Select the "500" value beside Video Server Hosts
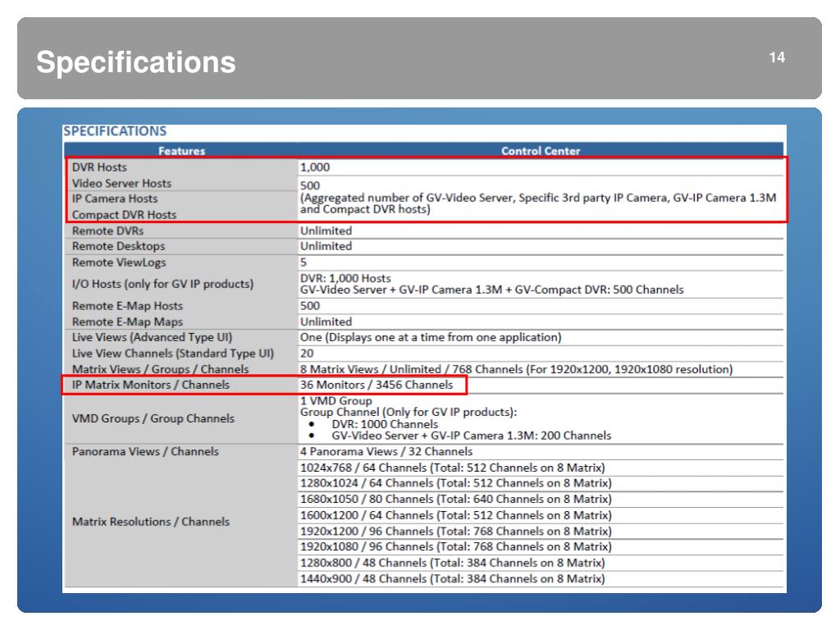This screenshot has height=630, width=840. [x=310, y=185]
